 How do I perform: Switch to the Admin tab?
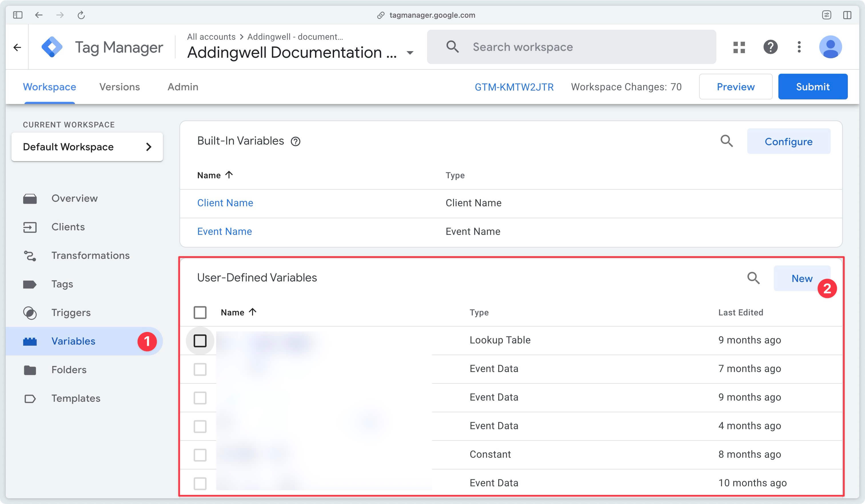click(x=183, y=87)
